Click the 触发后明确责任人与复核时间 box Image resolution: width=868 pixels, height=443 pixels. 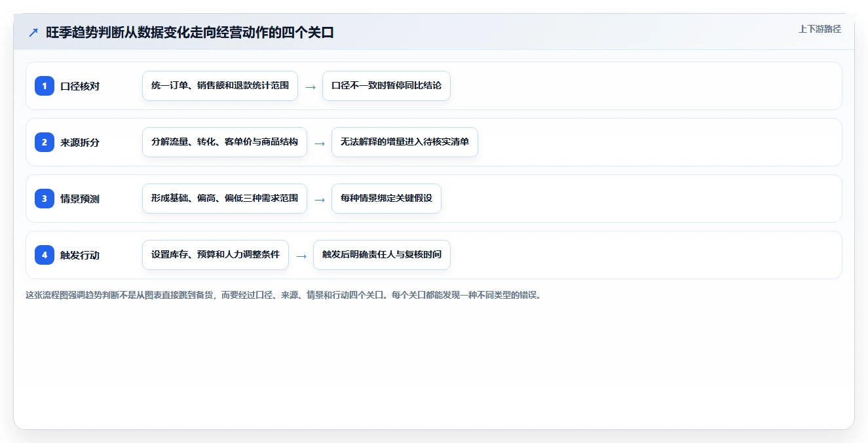[382, 255]
